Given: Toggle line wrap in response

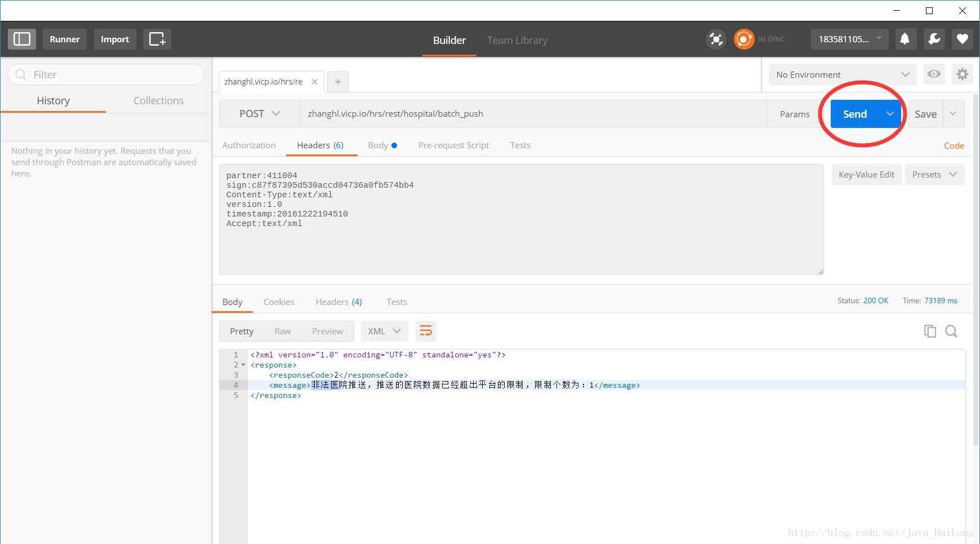Looking at the screenshot, I should [426, 331].
